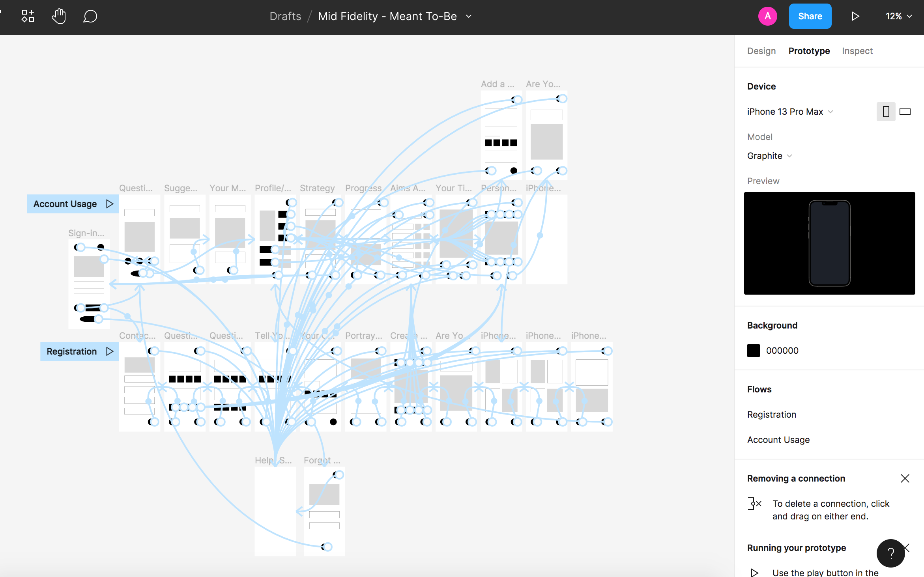Viewport: 924px width, 577px height.
Task: Close the Removing a connection tip
Action: (x=905, y=478)
